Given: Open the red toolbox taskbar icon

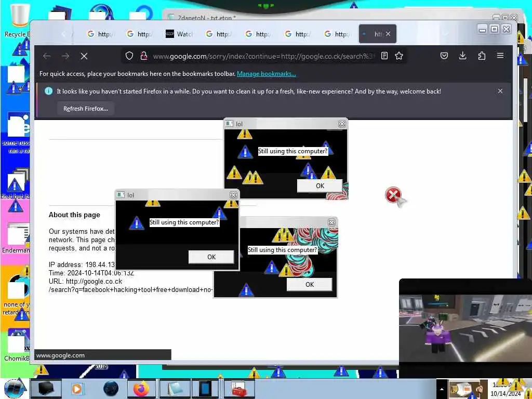Looking at the screenshot, I should click(240, 389).
